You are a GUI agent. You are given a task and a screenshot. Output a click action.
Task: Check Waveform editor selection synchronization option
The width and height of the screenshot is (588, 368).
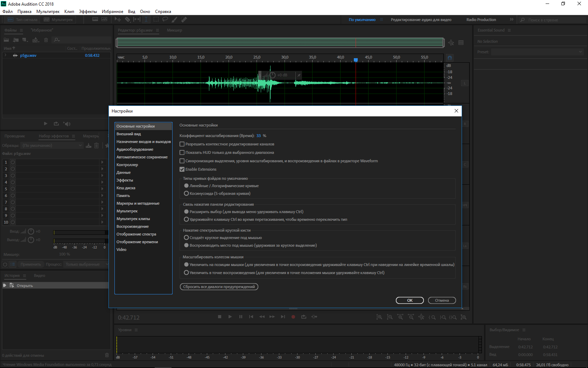pos(182,161)
